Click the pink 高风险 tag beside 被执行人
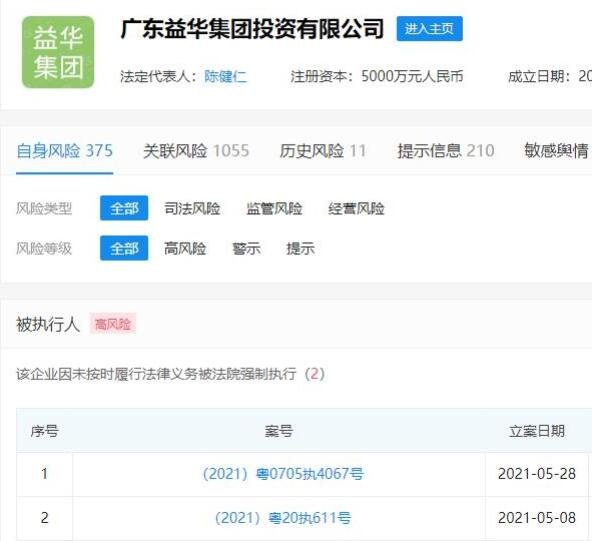 113,324
